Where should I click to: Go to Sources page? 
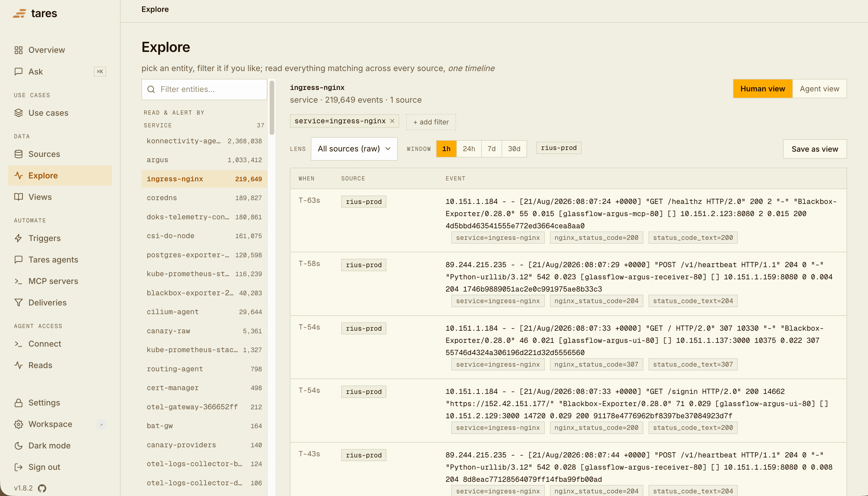pyautogui.click(x=60, y=154)
